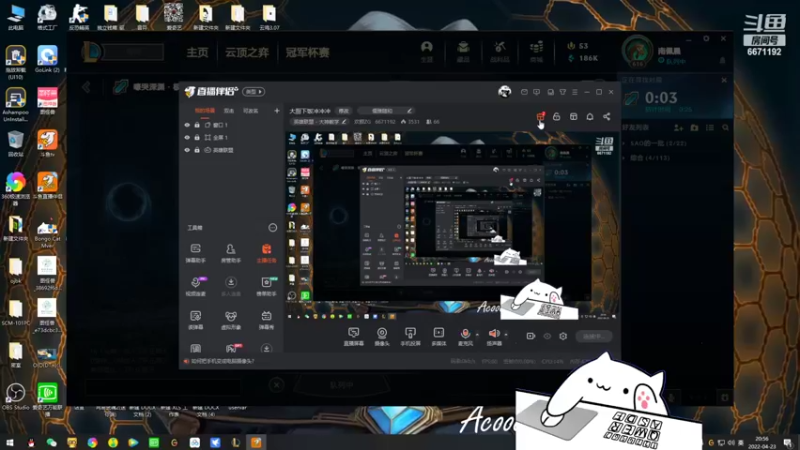The height and width of the screenshot is (450, 800).
Task: Open the profile icon in League client nav
Action: [427, 52]
